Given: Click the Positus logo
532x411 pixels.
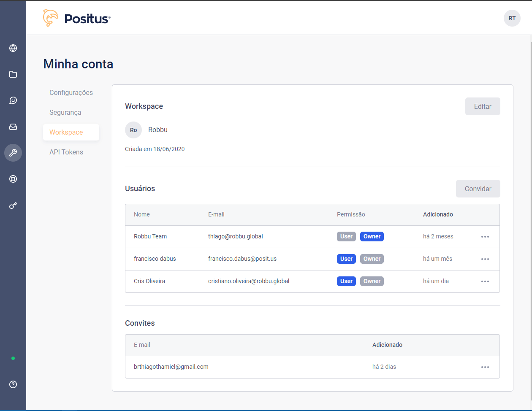Looking at the screenshot, I should point(77,18).
